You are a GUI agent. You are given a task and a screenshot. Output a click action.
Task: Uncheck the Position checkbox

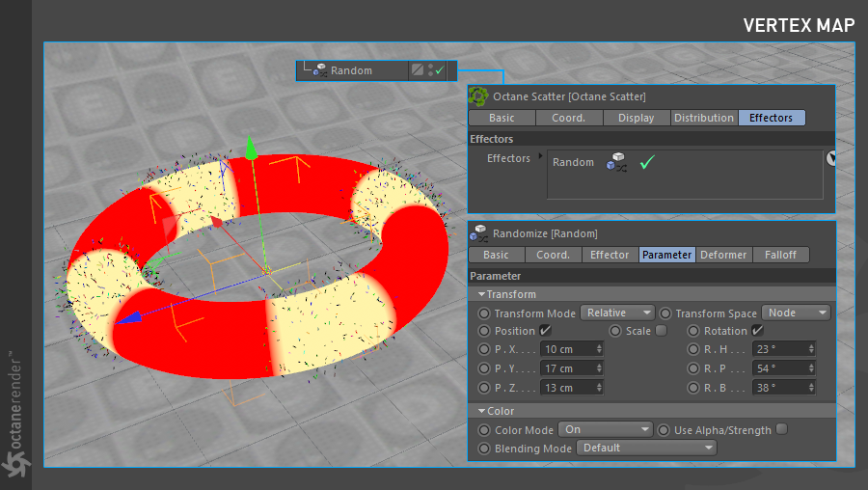[546, 331]
